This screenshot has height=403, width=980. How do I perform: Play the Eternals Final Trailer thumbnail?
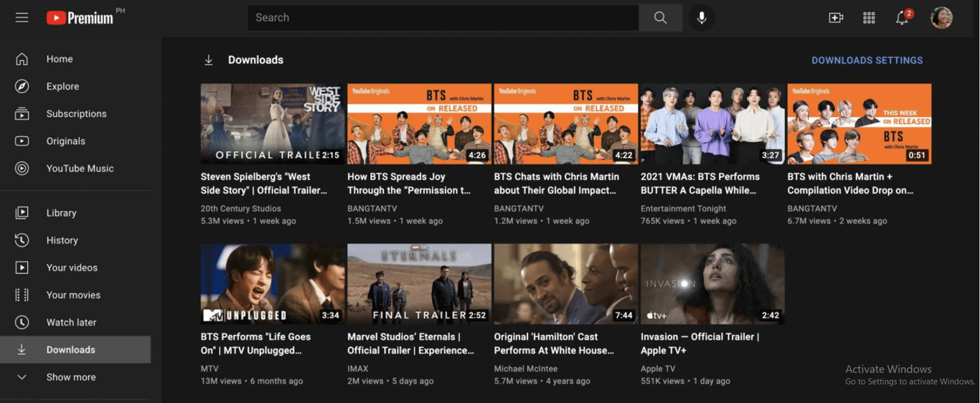pos(420,284)
